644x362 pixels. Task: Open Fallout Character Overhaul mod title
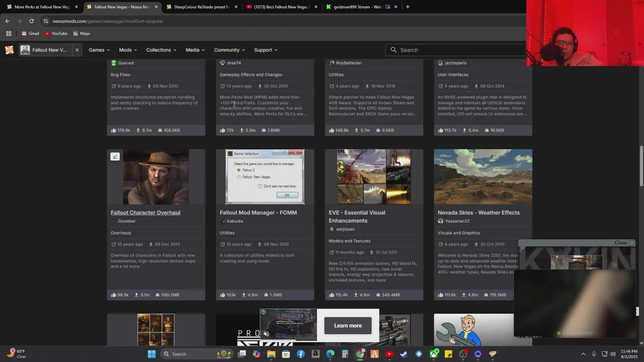coord(145,213)
